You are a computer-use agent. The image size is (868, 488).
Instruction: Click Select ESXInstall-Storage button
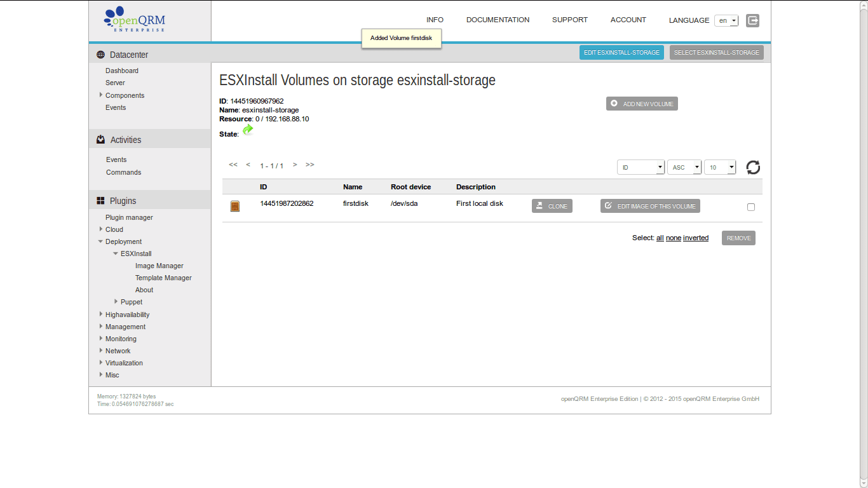tap(717, 53)
